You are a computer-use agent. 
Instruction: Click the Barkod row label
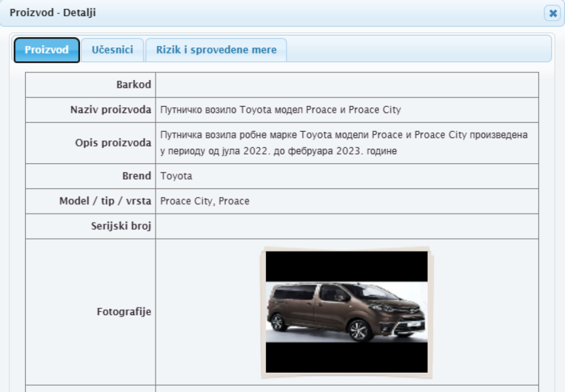(134, 85)
